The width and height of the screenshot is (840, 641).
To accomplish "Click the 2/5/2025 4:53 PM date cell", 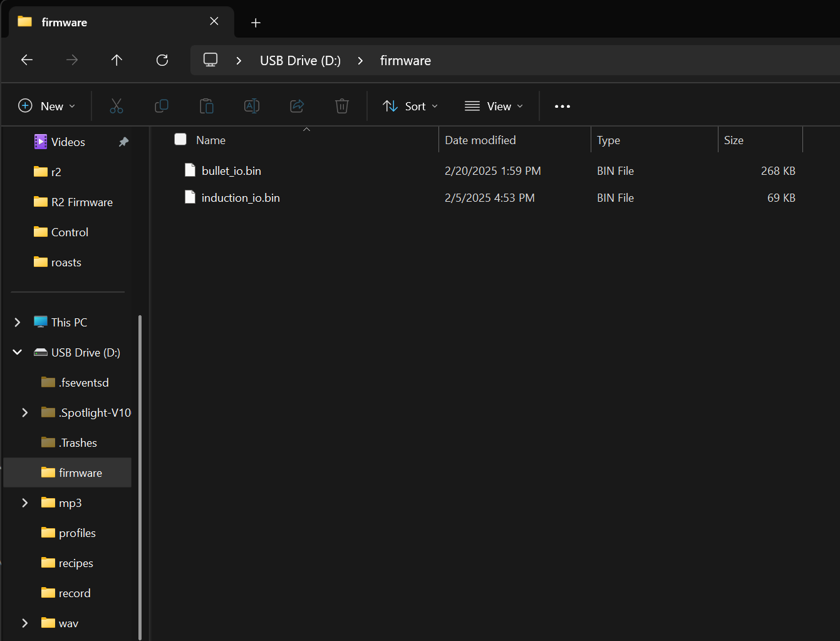I will [490, 197].
